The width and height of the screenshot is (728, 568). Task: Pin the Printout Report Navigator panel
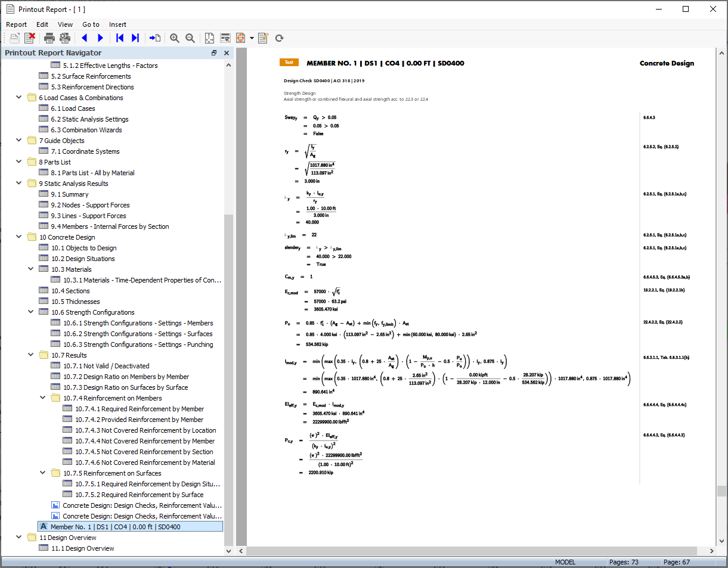tap(213, 53)
